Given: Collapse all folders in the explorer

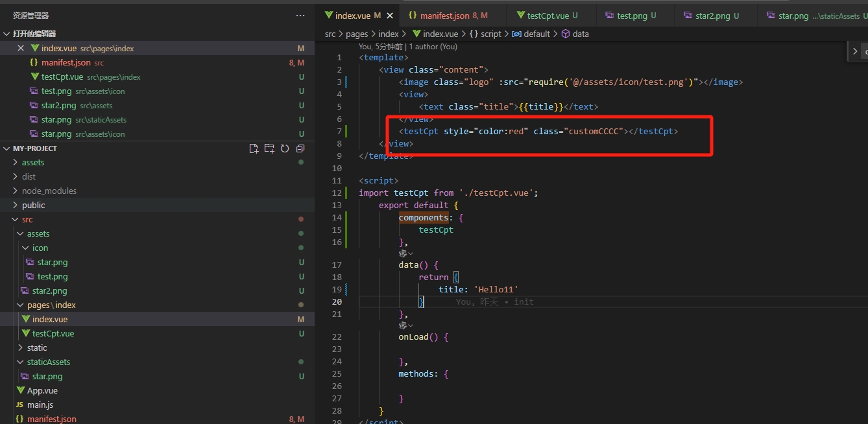Looking at the screenshot, I should 300,148.
